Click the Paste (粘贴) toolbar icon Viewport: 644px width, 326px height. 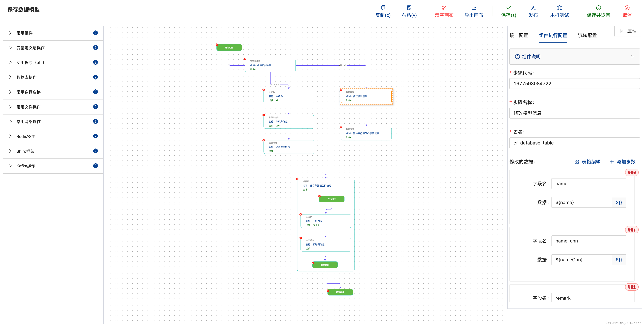[409, 8]
